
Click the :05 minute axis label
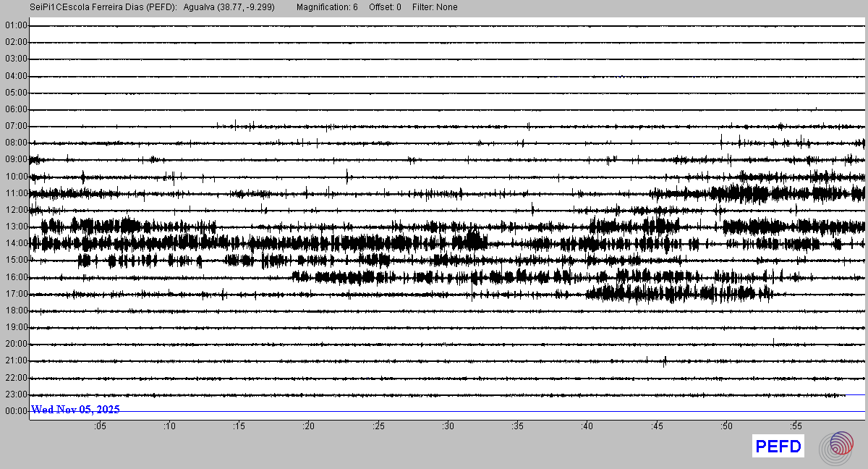[100, 426]
